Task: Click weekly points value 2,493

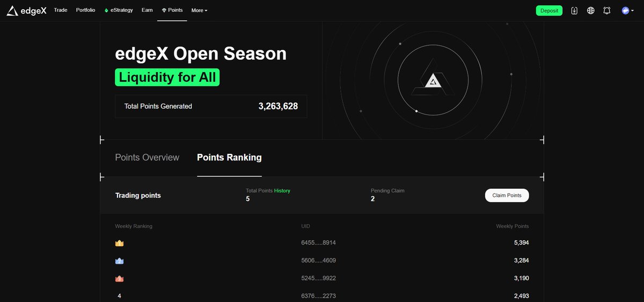Action: pyautogui.click(x=521, y=296)
